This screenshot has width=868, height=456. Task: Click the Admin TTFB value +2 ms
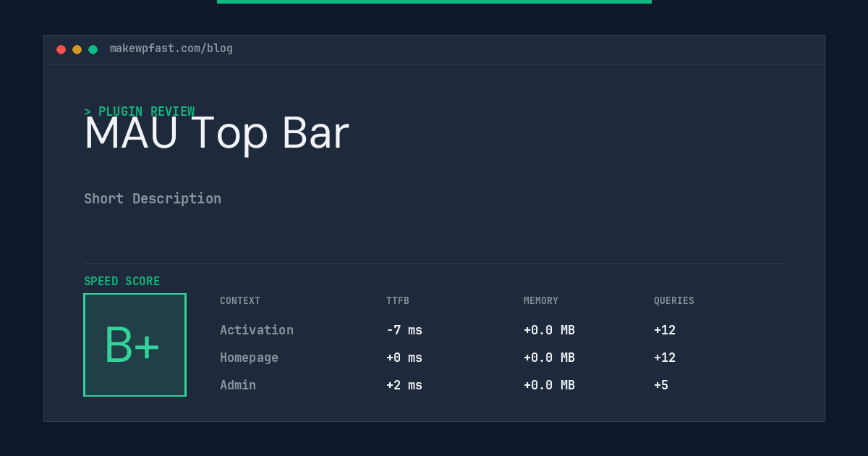[x=404, y=385]
